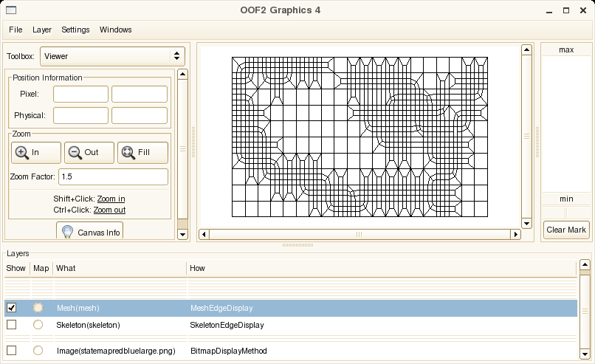Select the Mesh(mesh) layer name

pos(78,308)
